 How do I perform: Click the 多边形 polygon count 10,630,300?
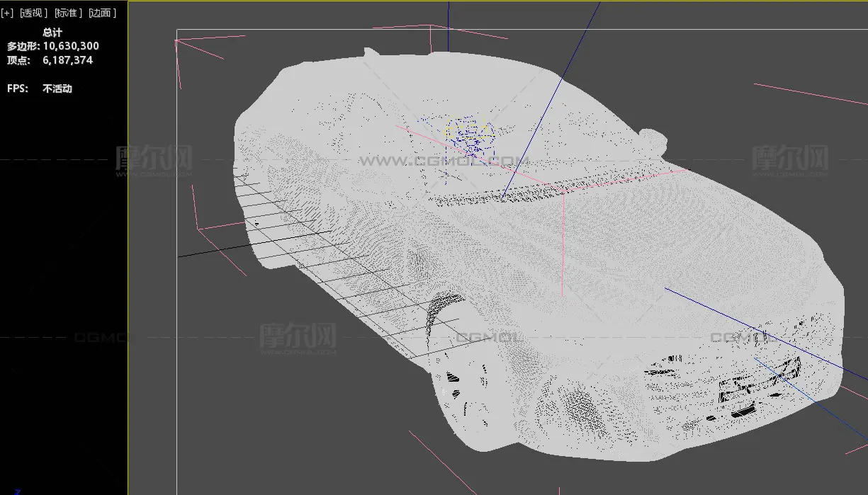click(71, 46)
